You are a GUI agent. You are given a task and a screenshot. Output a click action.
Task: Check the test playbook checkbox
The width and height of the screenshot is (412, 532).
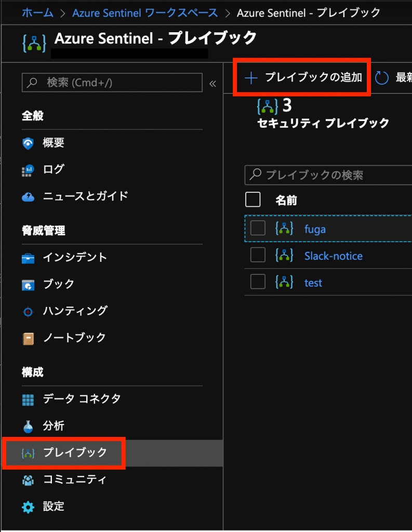258,282
